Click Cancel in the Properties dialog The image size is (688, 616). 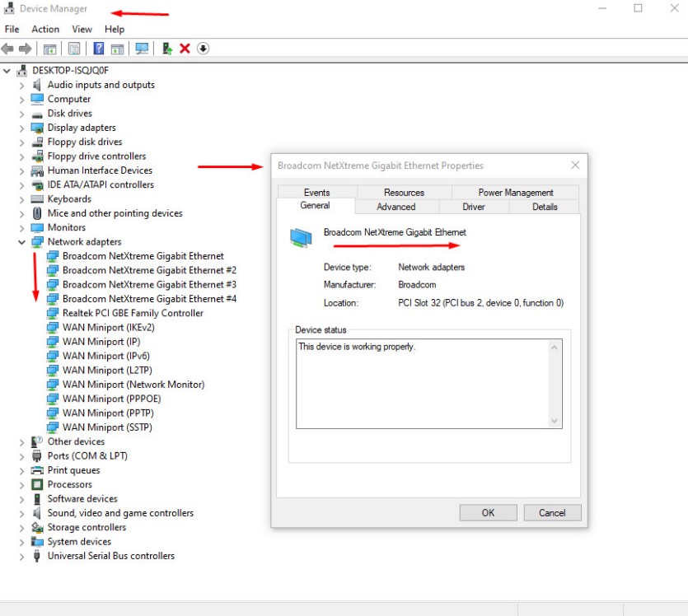552,512
